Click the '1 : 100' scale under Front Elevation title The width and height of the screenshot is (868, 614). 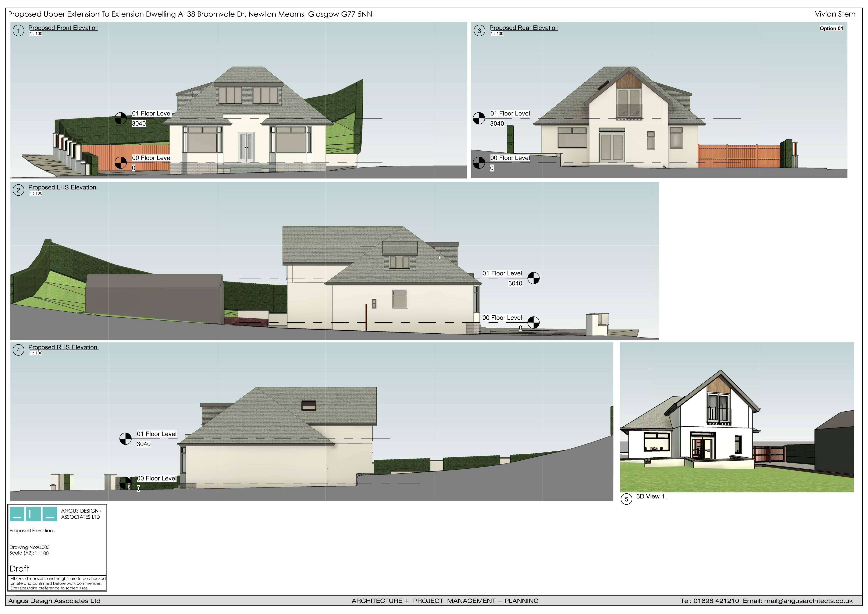point(36,34)
